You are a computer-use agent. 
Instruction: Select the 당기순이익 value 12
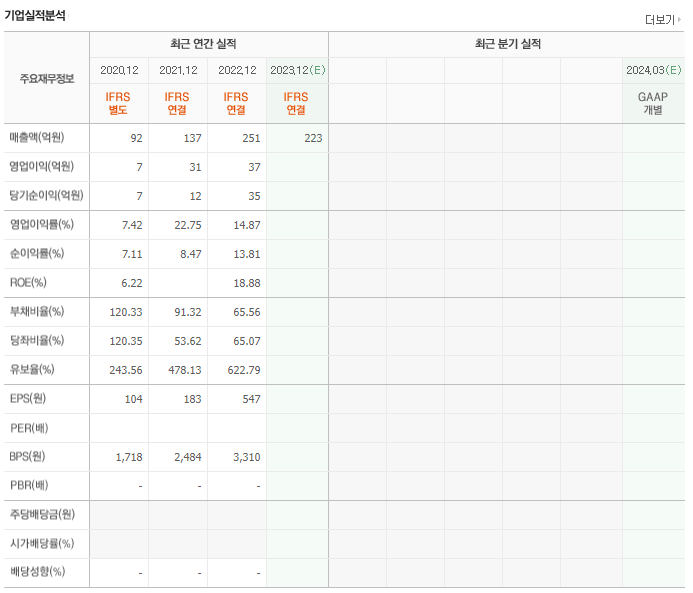[x=195, y=196]
